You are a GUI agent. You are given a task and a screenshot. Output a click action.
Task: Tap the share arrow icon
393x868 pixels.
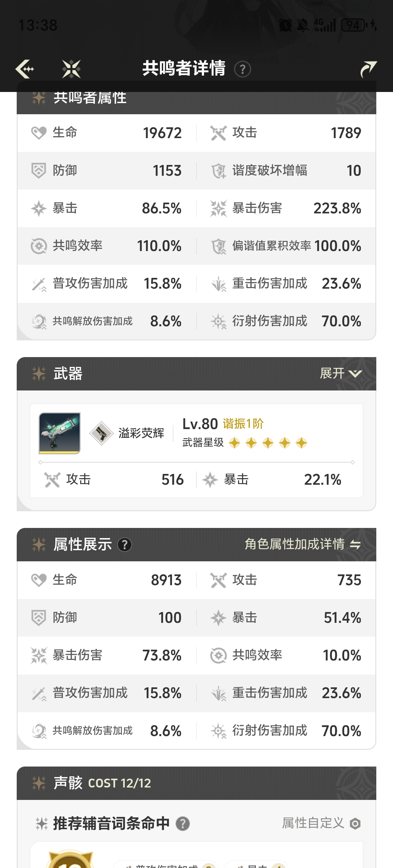368,69
